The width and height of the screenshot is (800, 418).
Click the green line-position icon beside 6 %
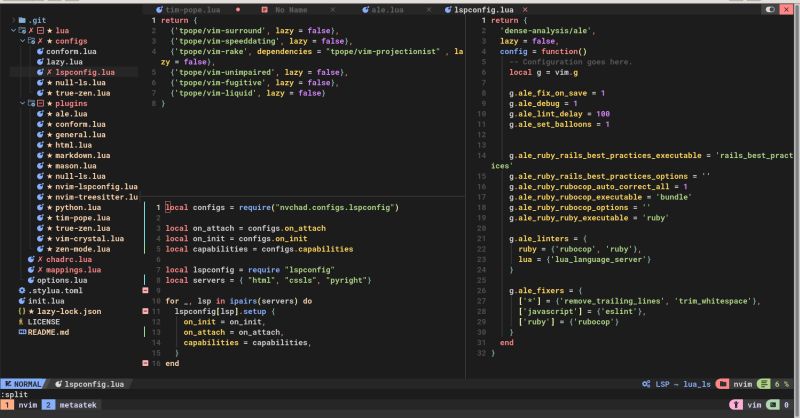[x=763, y=384]
